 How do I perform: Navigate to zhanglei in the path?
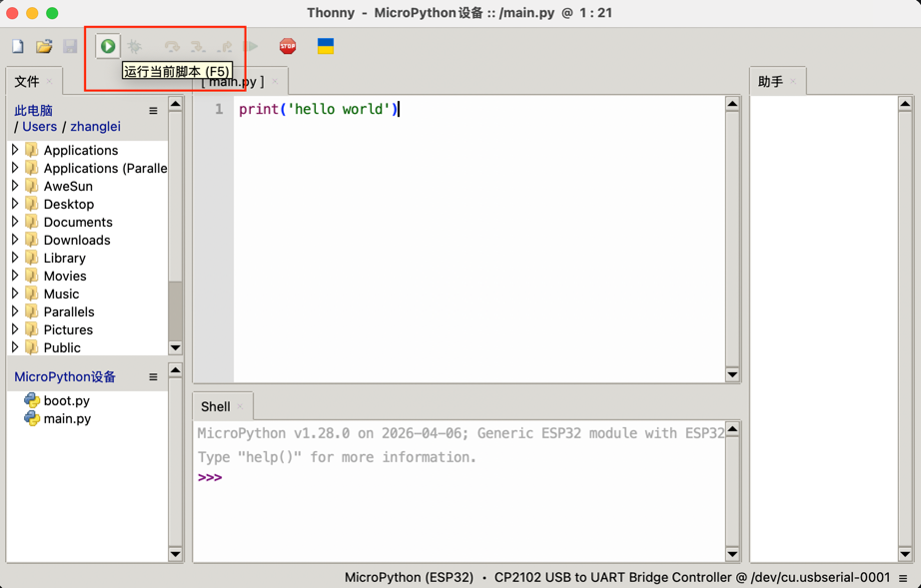(95, 127)
